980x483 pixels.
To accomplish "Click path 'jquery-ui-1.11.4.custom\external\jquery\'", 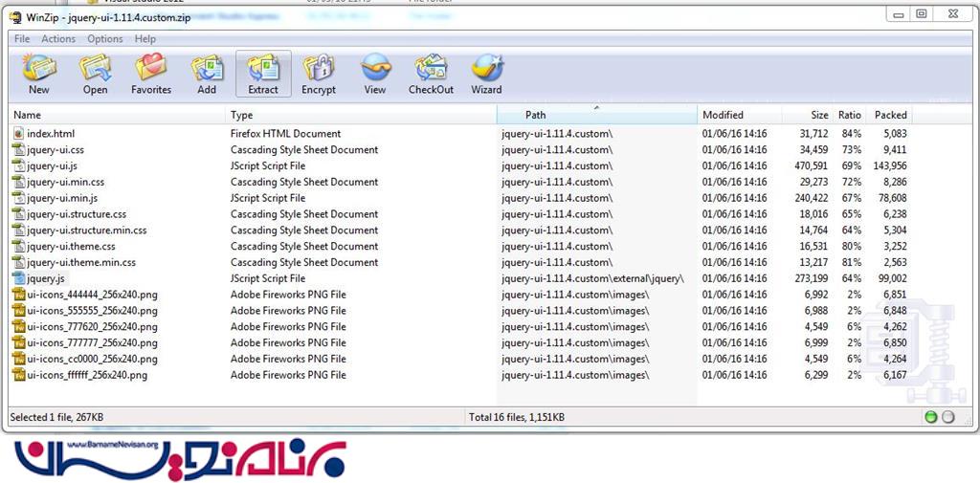I will point(592,278).
